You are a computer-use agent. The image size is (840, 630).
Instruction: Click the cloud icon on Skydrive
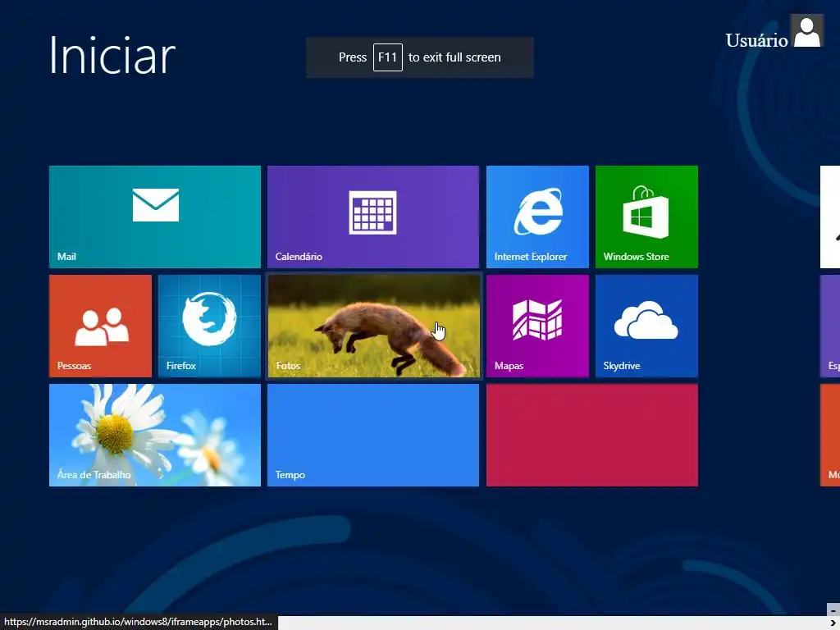tap(646, 320)
